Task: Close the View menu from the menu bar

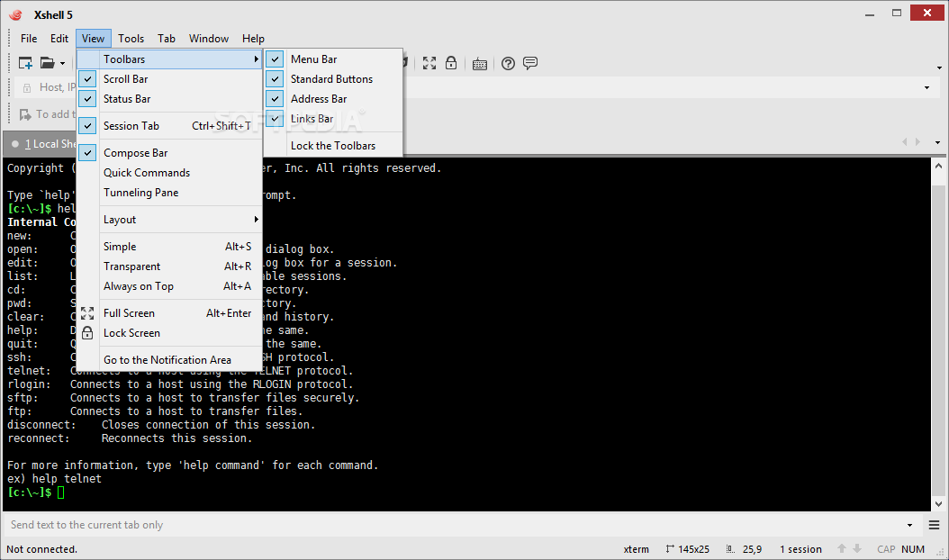Action: (x=94, y=38)
